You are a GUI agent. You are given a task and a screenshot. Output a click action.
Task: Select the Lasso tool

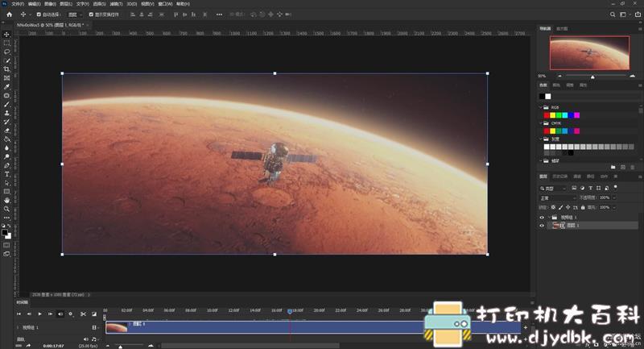pos(6,52)
